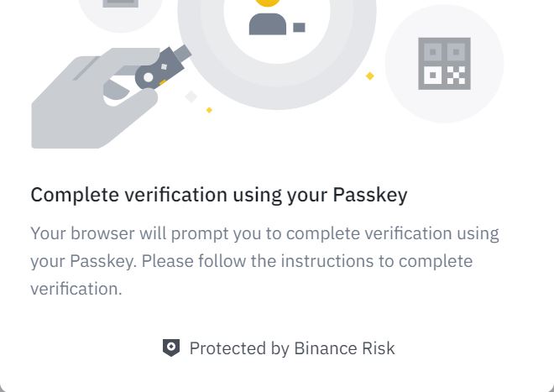The image size is (554, 392).
Task: Click the "Complete verification using your Passkey" heading
Action: pos(219,195)
